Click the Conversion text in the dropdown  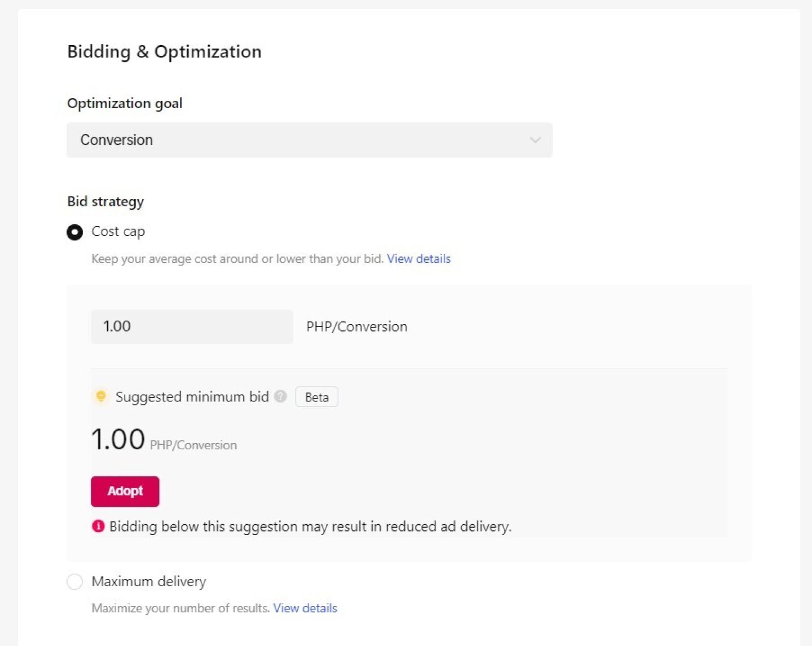click(x=117, y=140)
